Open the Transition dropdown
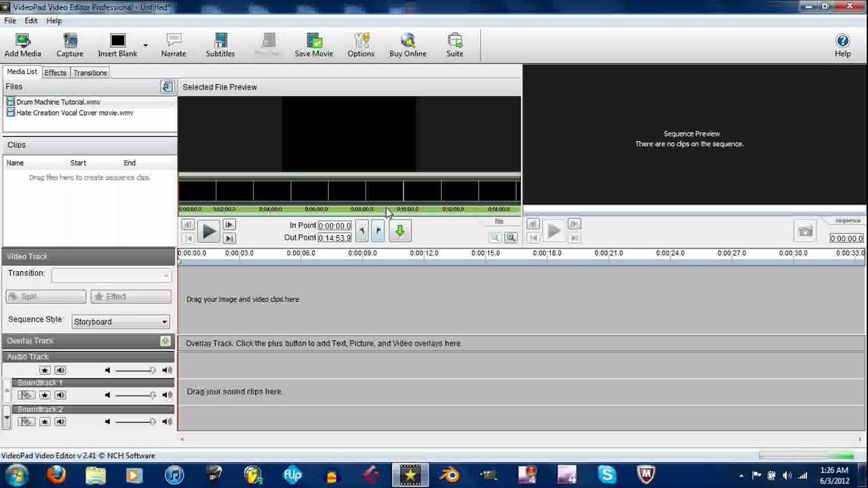Viewport: 868px width, 488px height. (111, 275)
